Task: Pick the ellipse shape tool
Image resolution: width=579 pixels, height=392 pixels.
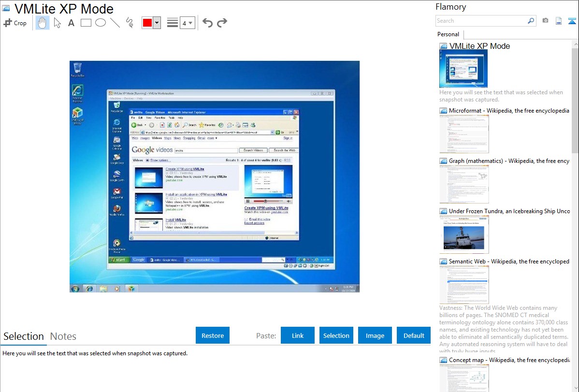Action: coord(101,23)
